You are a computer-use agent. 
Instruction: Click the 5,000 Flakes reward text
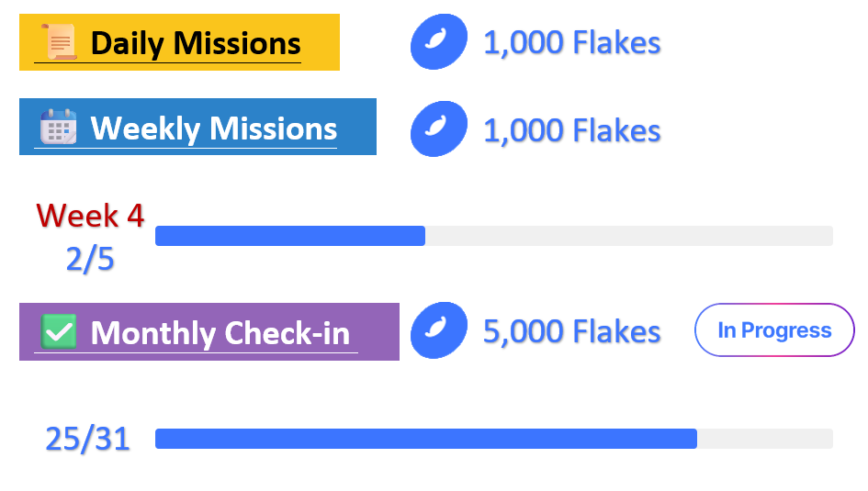571,331
